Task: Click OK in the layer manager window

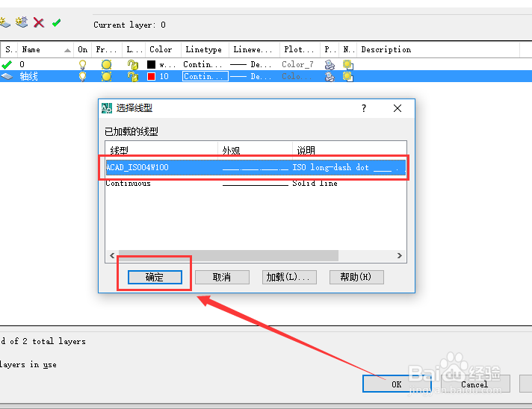Action: click(397, 384)
